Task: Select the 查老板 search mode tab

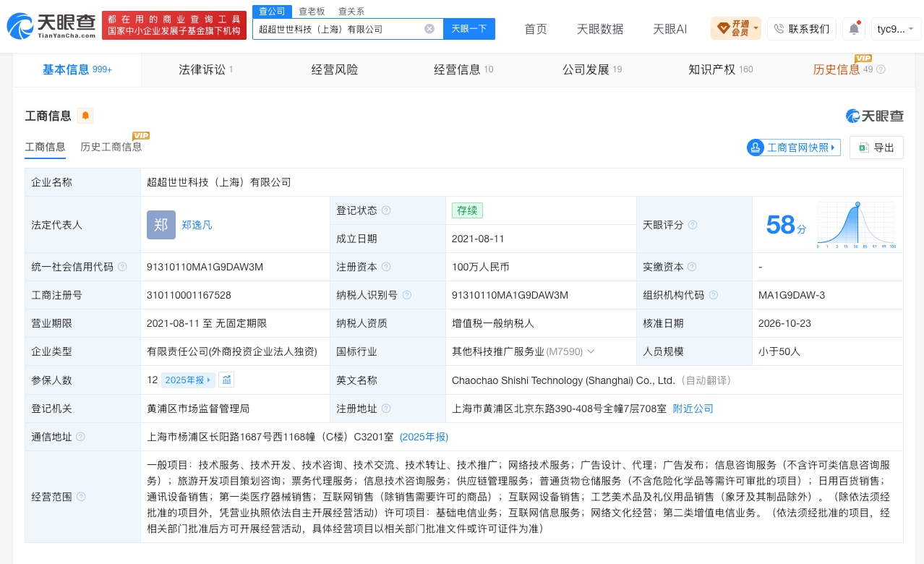Action: pos(312,11)
